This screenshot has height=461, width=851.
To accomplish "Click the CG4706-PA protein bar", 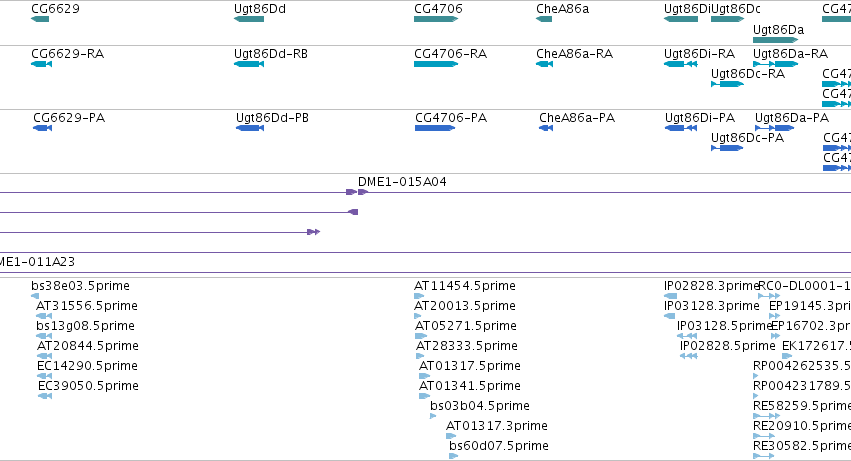I will 435,128.
